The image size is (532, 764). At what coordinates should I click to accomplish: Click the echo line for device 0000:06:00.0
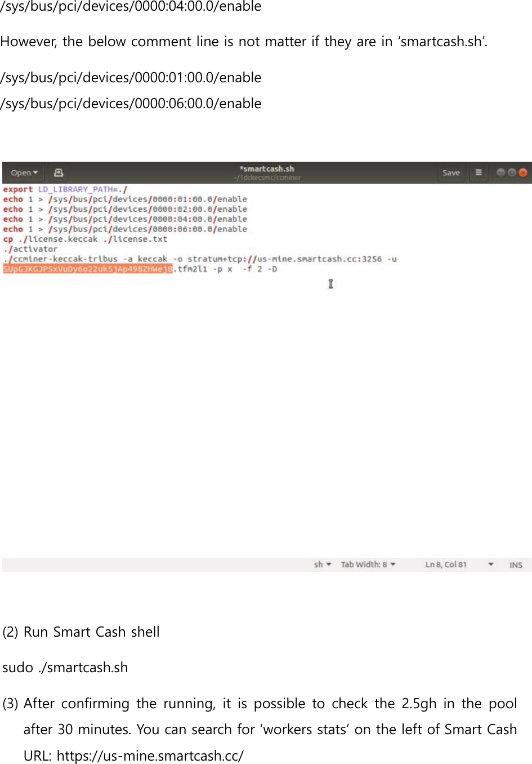point(125,229)
